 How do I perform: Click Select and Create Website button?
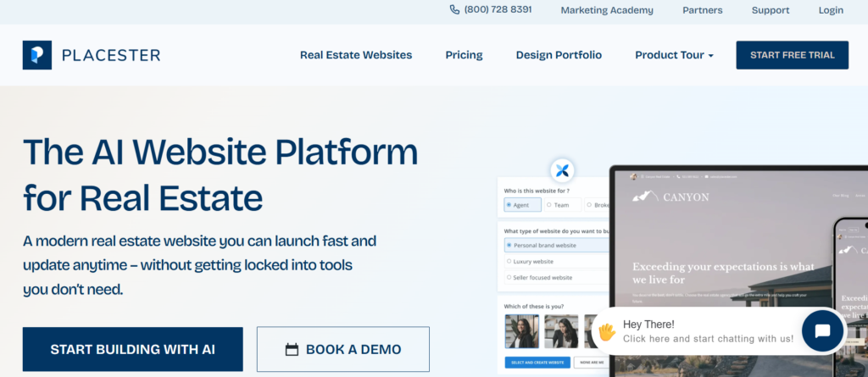coord(537,363)
